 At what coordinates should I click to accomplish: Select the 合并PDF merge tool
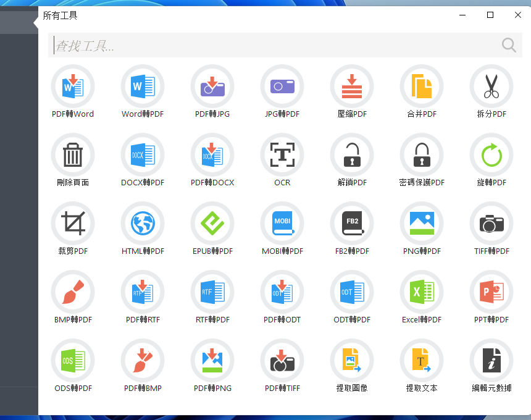coord(422,86)
